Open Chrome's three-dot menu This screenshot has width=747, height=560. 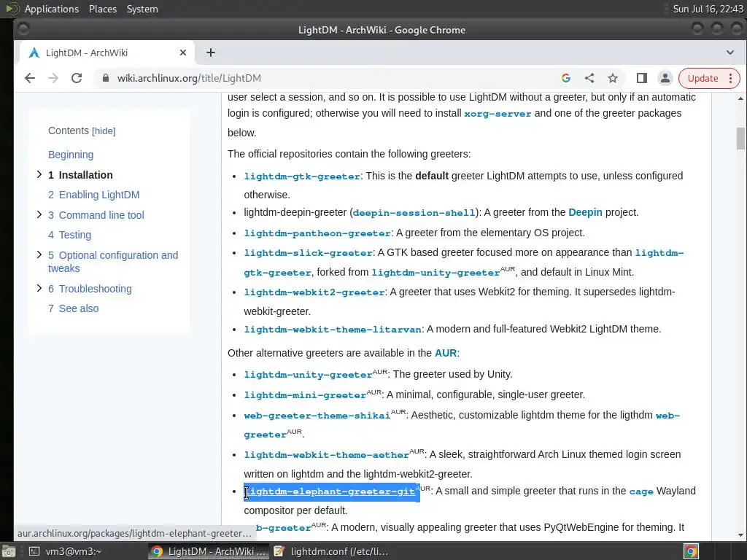731,78
